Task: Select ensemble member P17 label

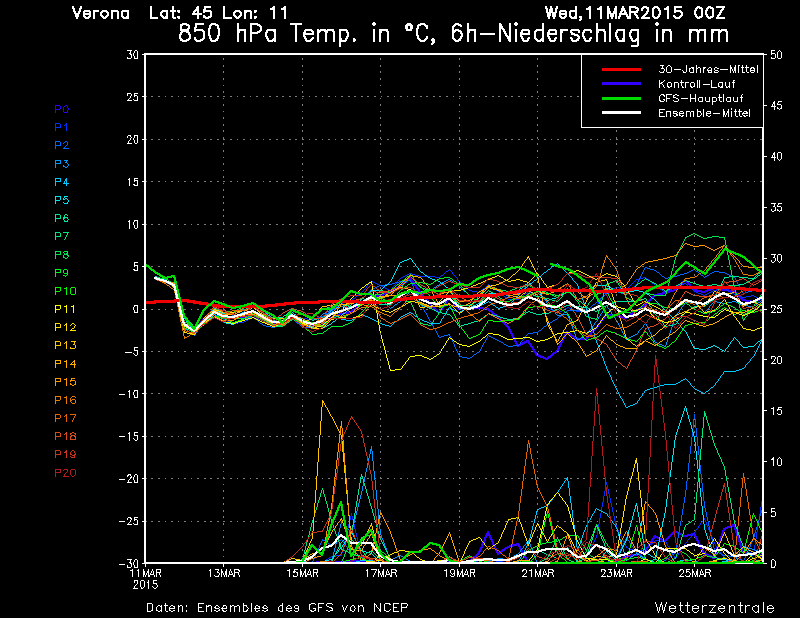Action: tap(65, 418)
